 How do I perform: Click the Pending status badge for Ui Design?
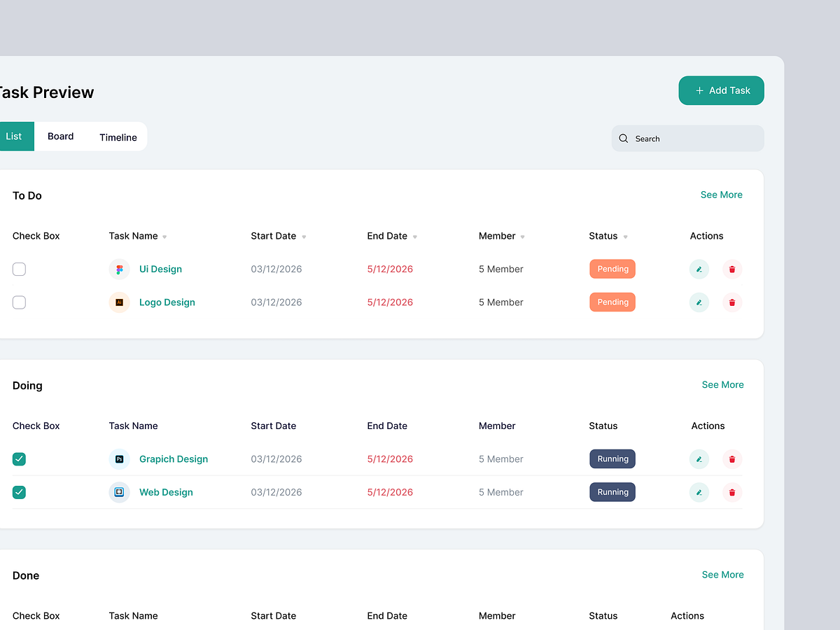point(612,269)
